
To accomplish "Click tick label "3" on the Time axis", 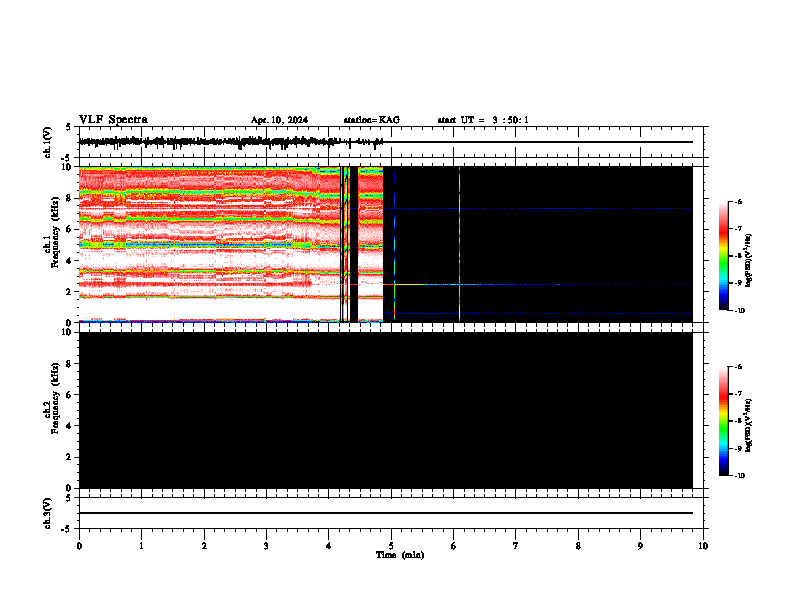I will 266,545.
